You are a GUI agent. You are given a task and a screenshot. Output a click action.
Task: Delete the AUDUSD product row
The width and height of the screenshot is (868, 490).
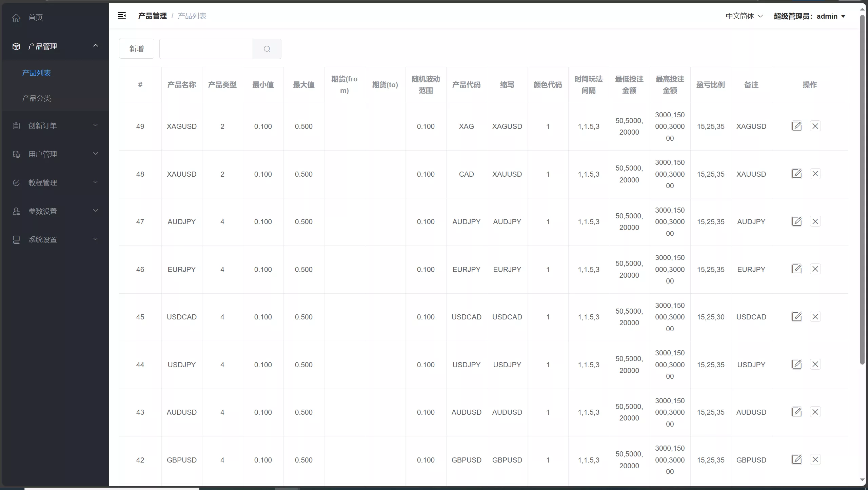pyautogui.click(x=815, y=412)
